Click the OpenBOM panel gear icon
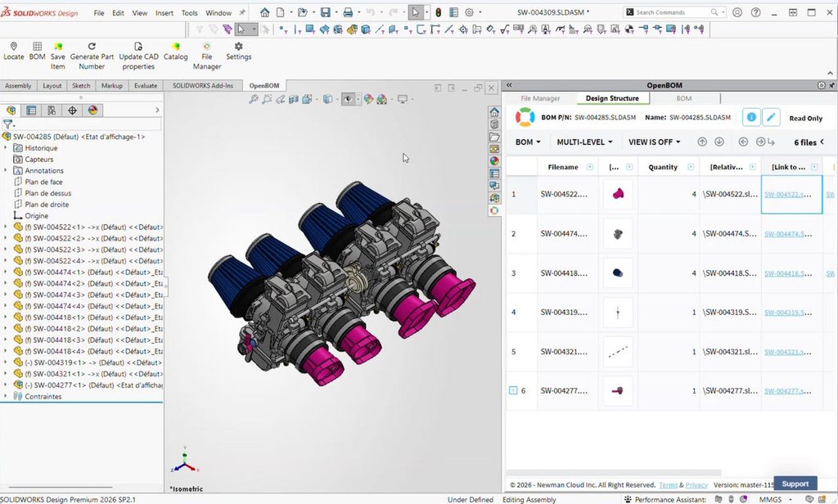Screen dimensions: 838x504 tap(822, 85)
